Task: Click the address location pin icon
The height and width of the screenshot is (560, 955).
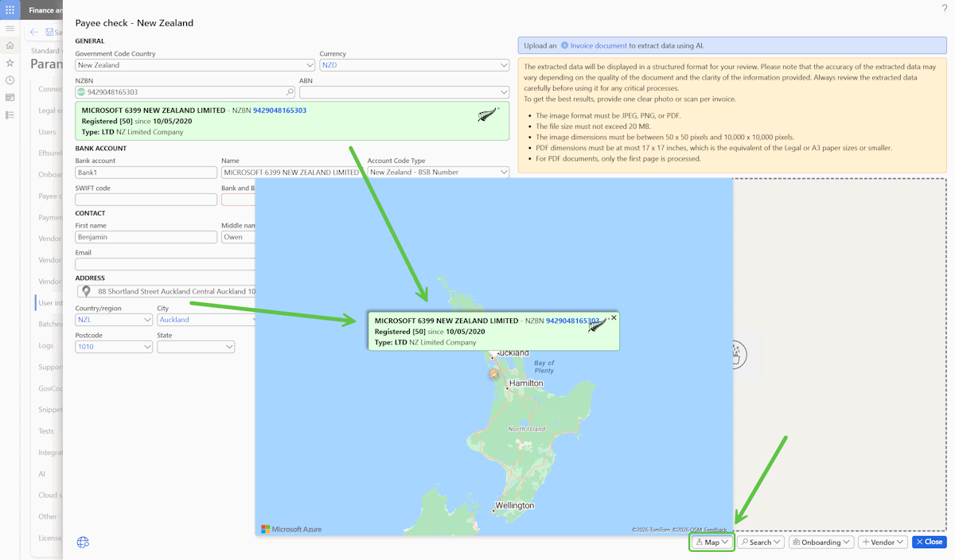Action: point(86,292)
